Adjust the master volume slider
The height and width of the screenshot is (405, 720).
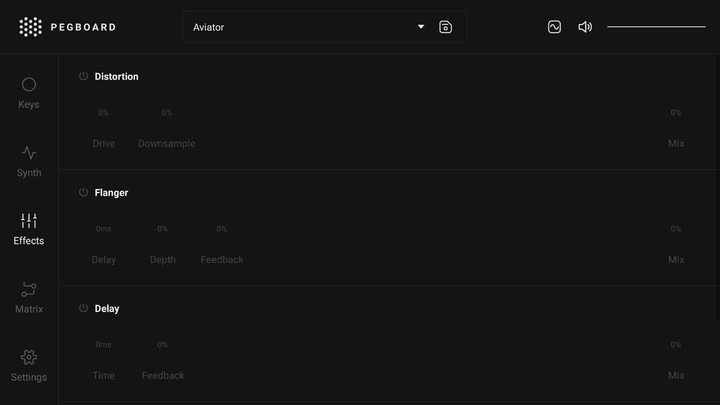pyautogui.click(x=656, y=27)
